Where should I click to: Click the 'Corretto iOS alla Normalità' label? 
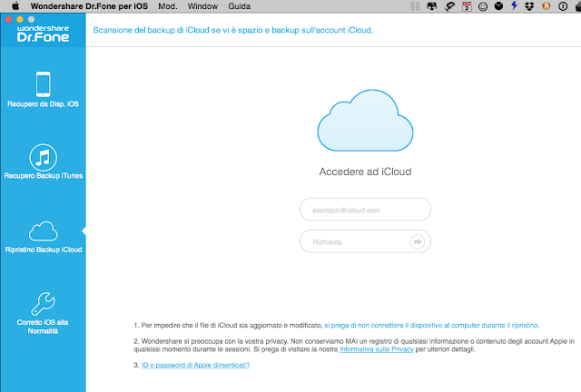43,327
